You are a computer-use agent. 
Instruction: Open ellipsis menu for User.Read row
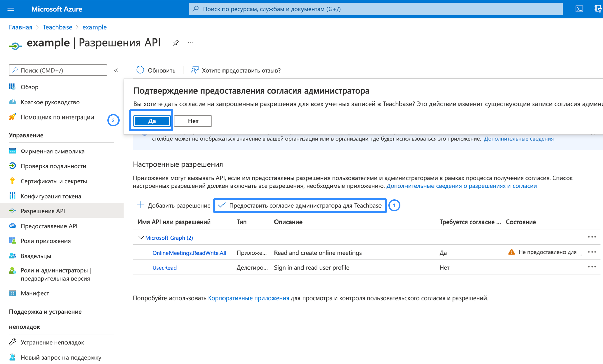pos(592,267)
